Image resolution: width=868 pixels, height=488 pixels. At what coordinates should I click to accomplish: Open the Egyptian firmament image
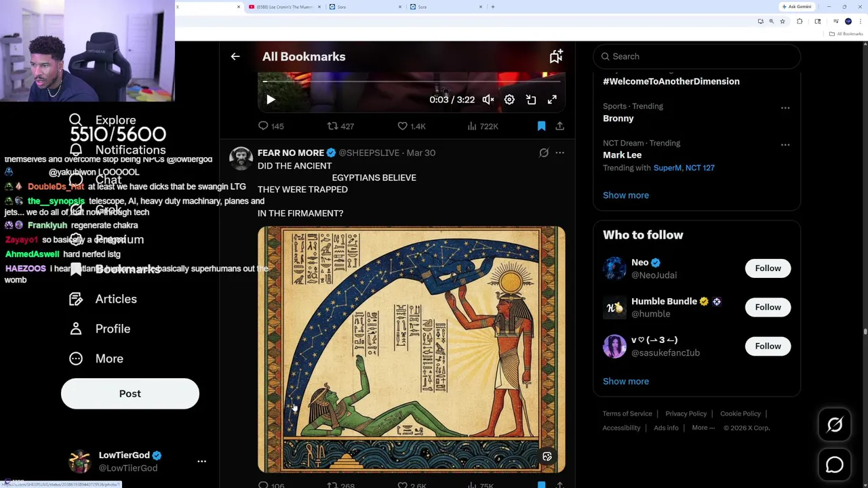411,349
